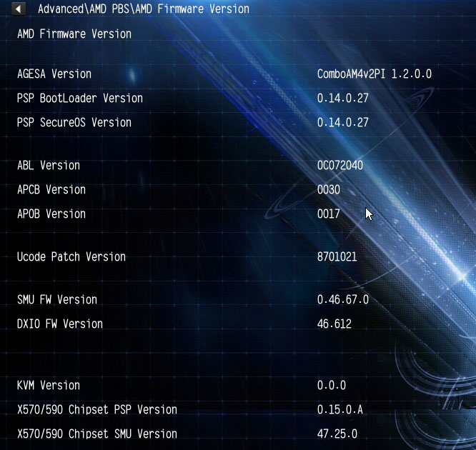The height and width of the screenshot is (450, 476).
Task: Select the DXIO FW Version label
Action: tap(60, 324)
